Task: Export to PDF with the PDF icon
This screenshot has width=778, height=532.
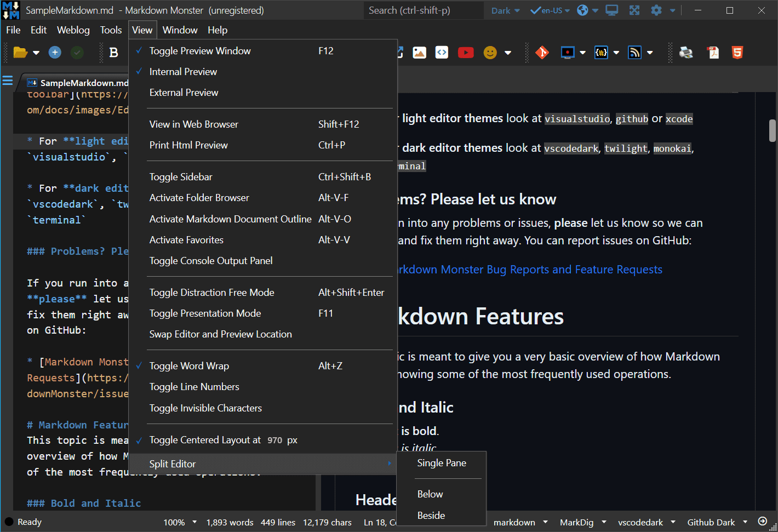Action: click(713, 53)
